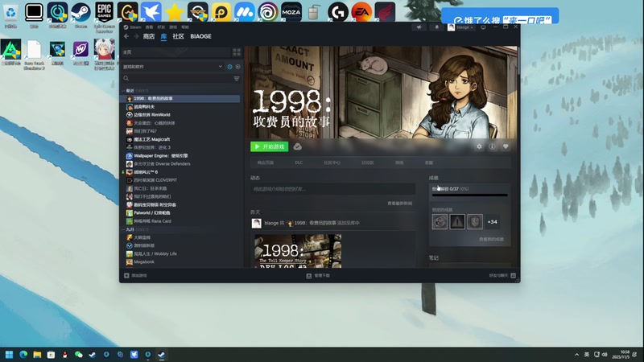Go back with the Steam back arrow

(x=126, y=36)
